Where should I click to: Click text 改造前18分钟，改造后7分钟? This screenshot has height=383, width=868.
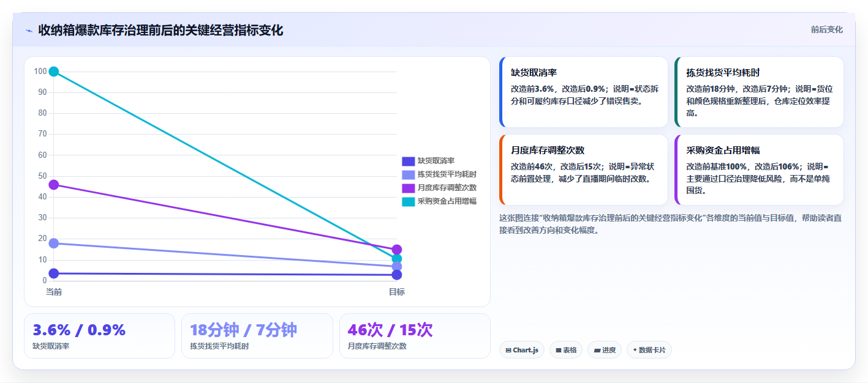(x=738, y=89)
